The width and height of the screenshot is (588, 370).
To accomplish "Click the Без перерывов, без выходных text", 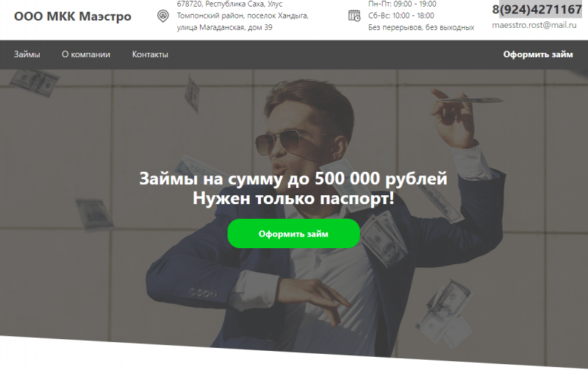I will coord(421,27).
